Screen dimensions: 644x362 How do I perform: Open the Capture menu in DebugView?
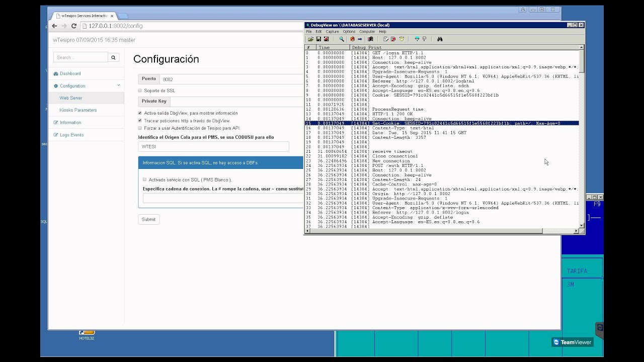tap(333, 32)
